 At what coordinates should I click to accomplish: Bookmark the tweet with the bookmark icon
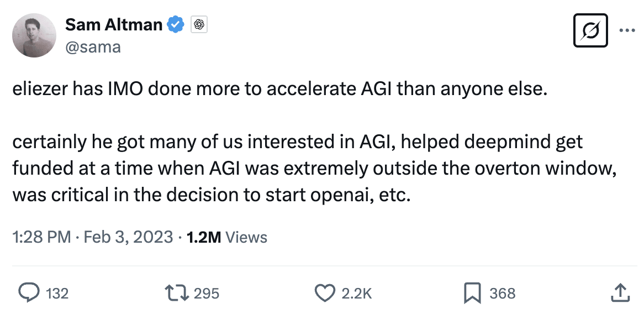(472, 293)
